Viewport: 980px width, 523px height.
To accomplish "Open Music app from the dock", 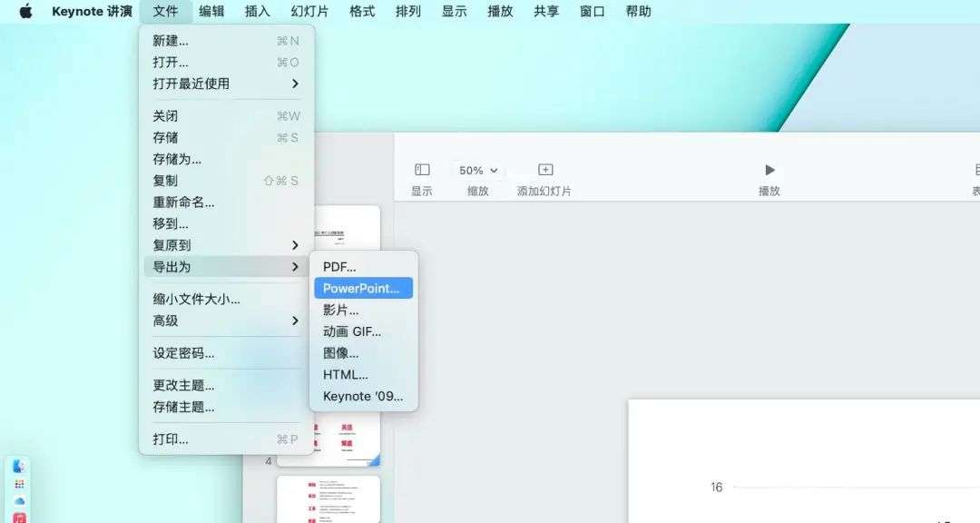I will 19,518.
